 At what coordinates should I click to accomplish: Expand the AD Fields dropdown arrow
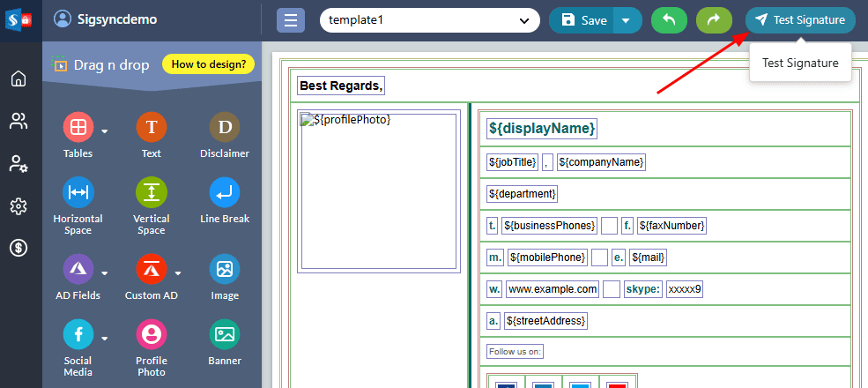point(104,272)
